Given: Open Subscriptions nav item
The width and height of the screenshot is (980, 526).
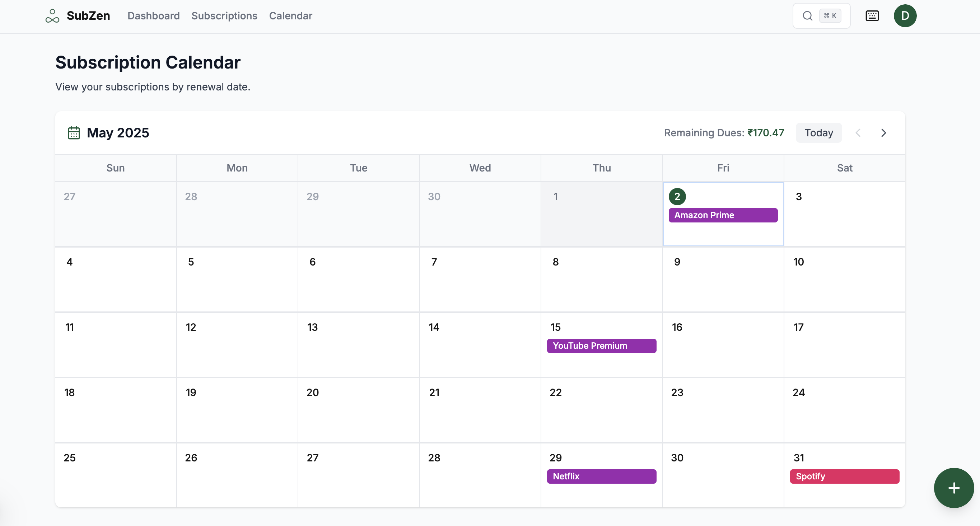Looking at the screenshot, I should tap(224, 16).
